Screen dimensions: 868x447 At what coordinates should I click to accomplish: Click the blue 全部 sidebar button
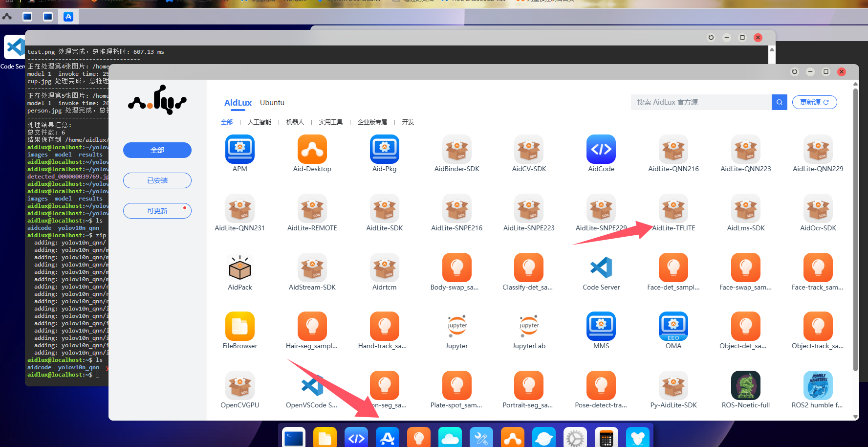coord(157,150)
